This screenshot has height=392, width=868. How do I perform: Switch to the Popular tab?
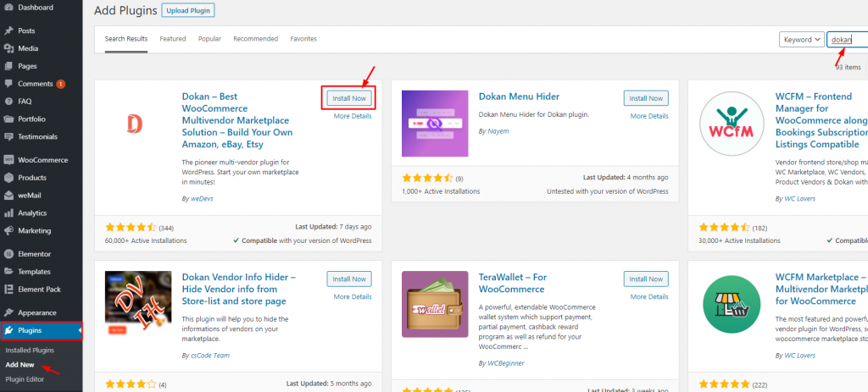click(209, 39)
